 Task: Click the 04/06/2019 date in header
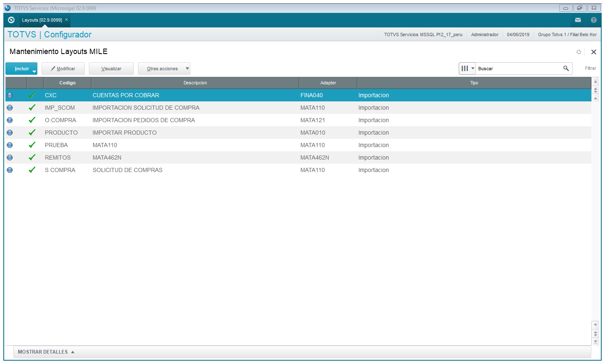pyautogui.click(x=518, y=34)
